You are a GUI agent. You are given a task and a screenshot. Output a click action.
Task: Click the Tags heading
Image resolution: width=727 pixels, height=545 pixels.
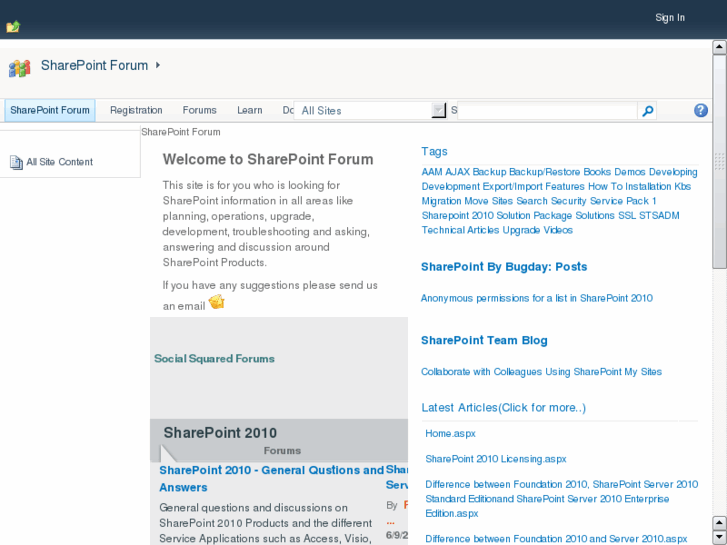pyautogui.click(x=434, y=152)
